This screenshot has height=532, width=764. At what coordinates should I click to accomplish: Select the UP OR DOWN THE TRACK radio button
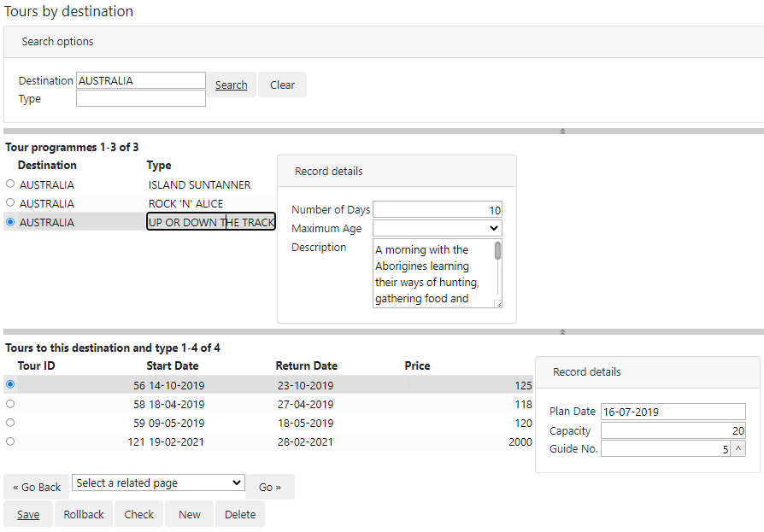pos(10,222)
